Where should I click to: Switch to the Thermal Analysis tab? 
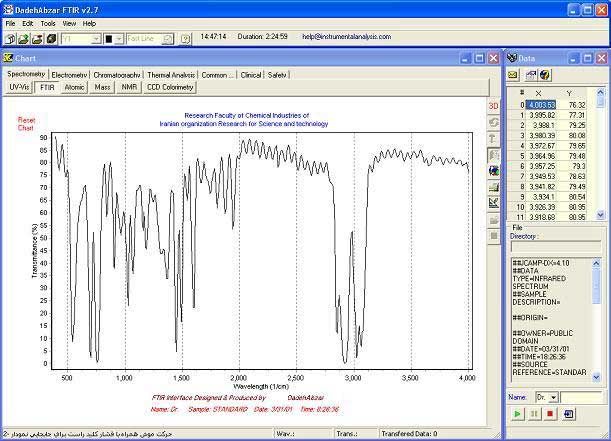[171, 75]
